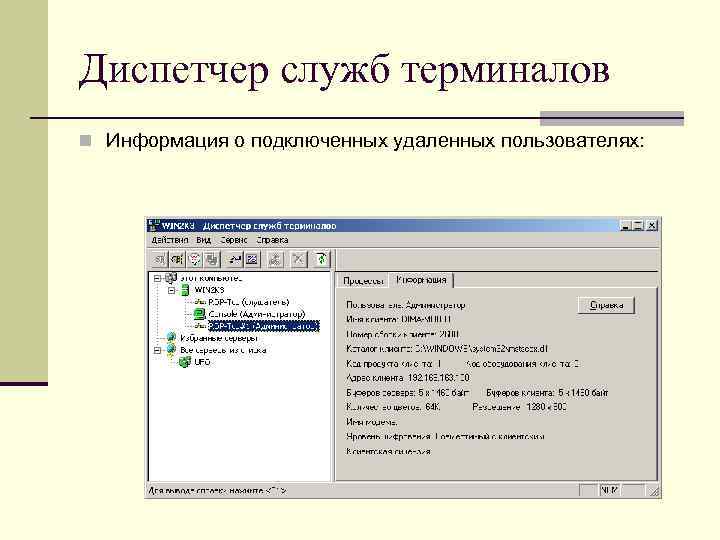Click the Console session monitor icon
This screenshot has height=540, width=720.
coord(199,314)
